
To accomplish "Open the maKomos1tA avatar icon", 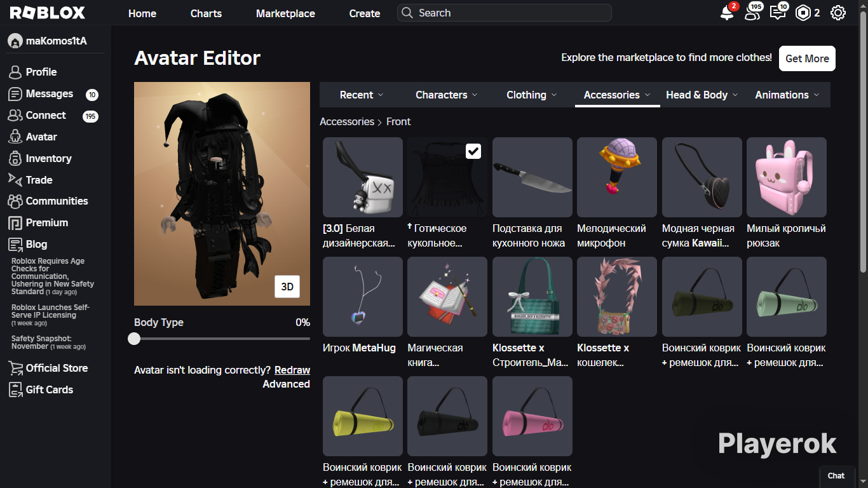I will pos(15,41).
